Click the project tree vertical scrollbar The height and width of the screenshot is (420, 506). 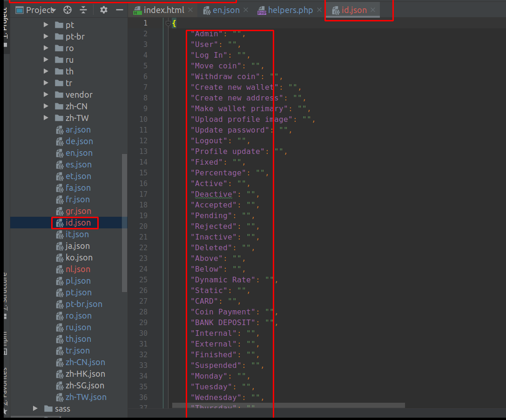tap(124, 223)
